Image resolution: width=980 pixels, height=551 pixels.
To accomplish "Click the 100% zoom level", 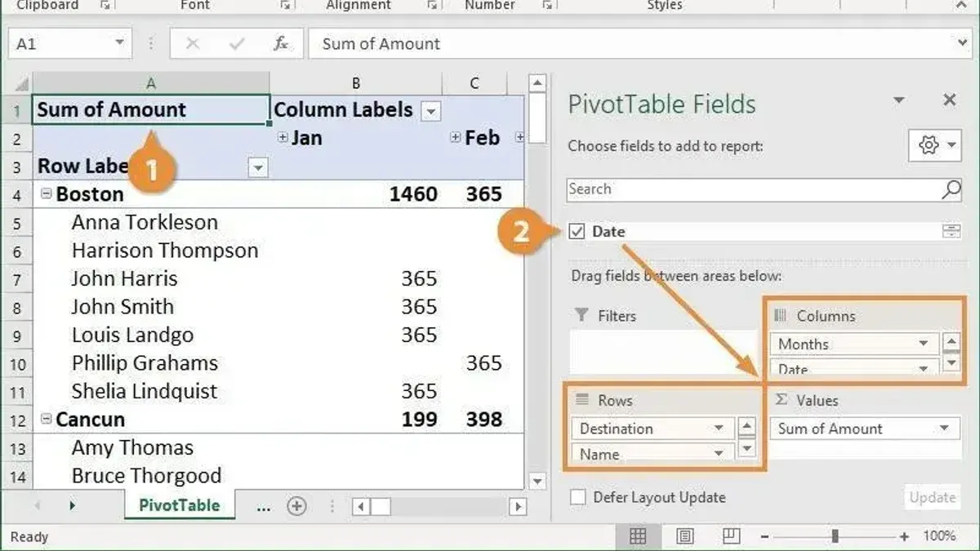I will (x=938, y=536).
